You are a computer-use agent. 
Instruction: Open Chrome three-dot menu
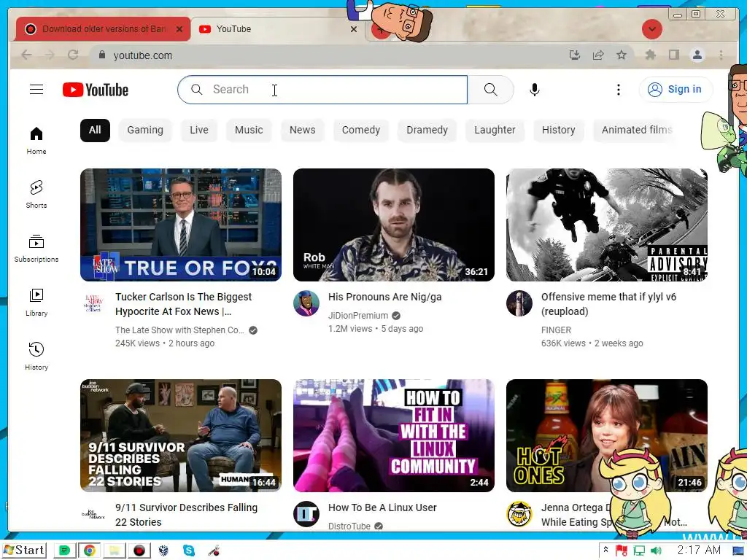721,55
